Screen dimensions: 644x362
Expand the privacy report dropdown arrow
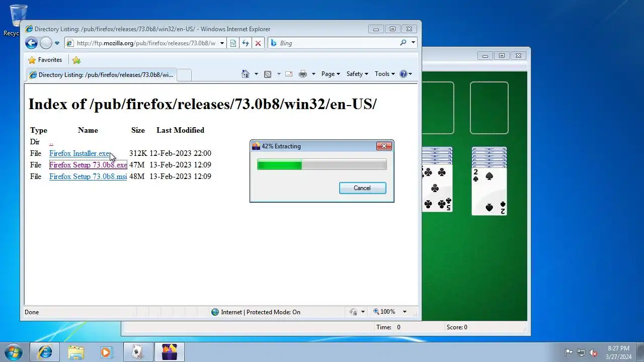(x=363, y=312)
